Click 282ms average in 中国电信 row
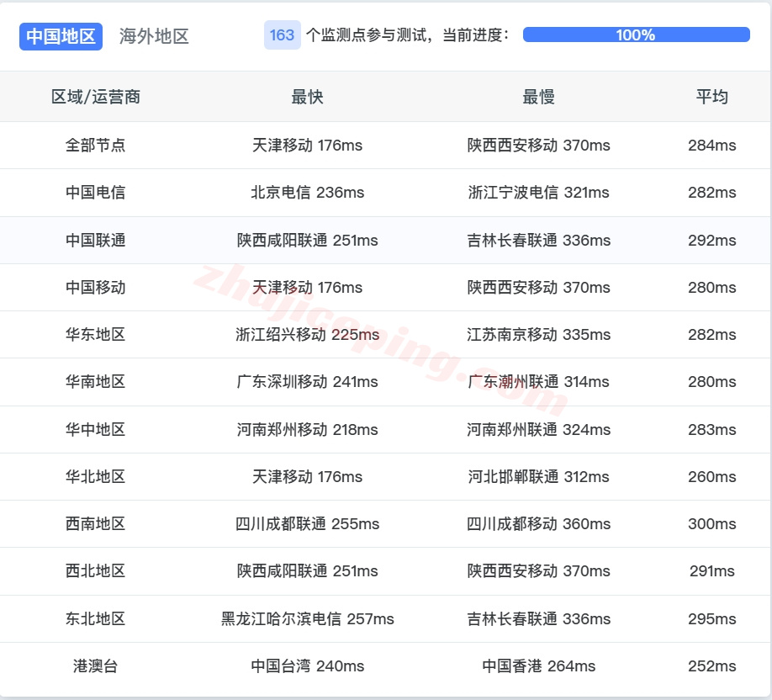The image size is (772, 700). tap(712, 193)
